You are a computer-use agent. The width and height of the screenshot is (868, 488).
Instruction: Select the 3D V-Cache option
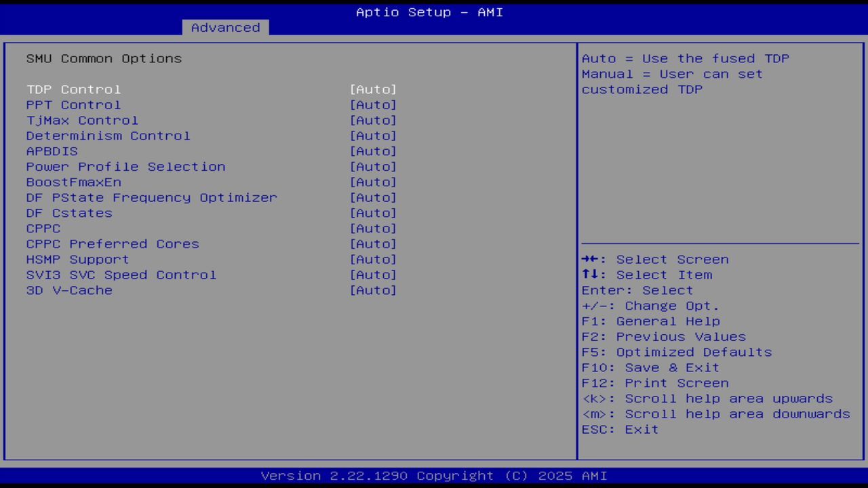(x=69, y=290)
